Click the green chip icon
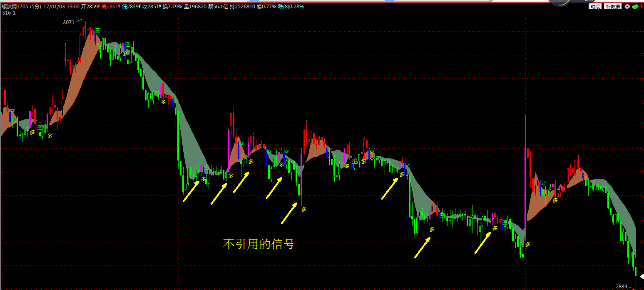 [635, 6]
